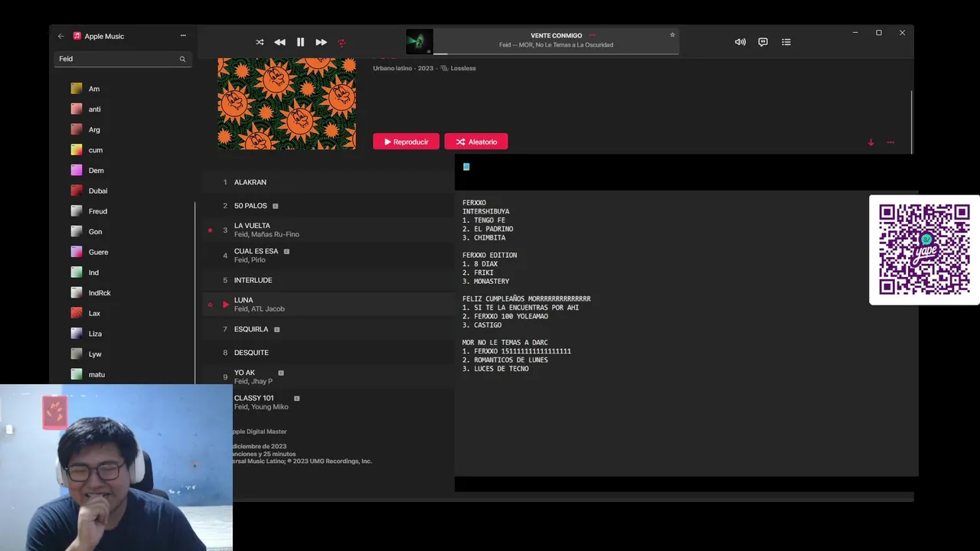The height and width of the screenshot is (551, 980).
Task: Open the play queue list icon
Action: [786, 42]
